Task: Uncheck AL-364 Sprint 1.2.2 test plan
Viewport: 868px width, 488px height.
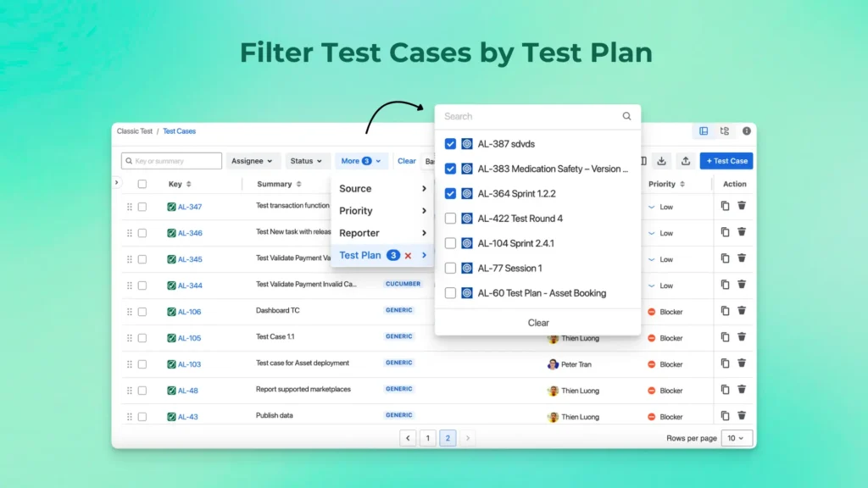Action: (450, 194)
